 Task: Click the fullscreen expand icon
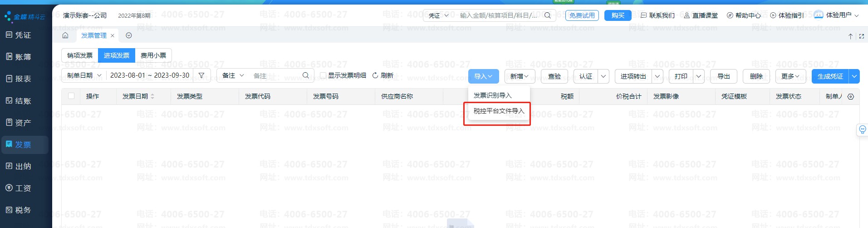(x=861, y=36)
